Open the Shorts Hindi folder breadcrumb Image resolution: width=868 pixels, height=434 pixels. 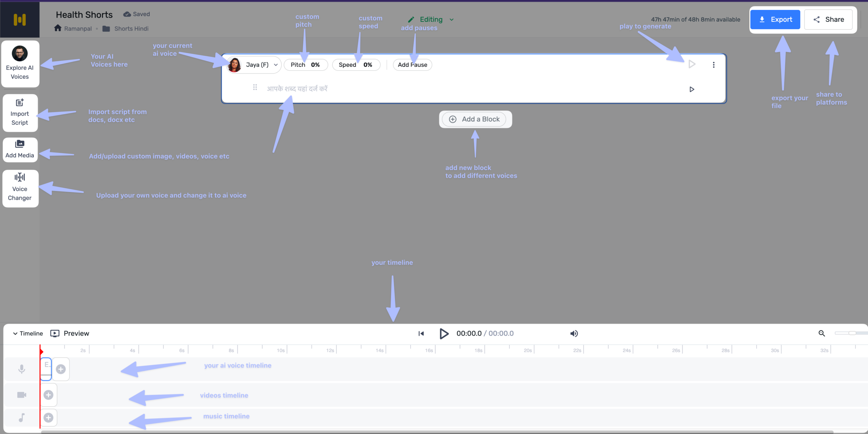tap(131, 29)
